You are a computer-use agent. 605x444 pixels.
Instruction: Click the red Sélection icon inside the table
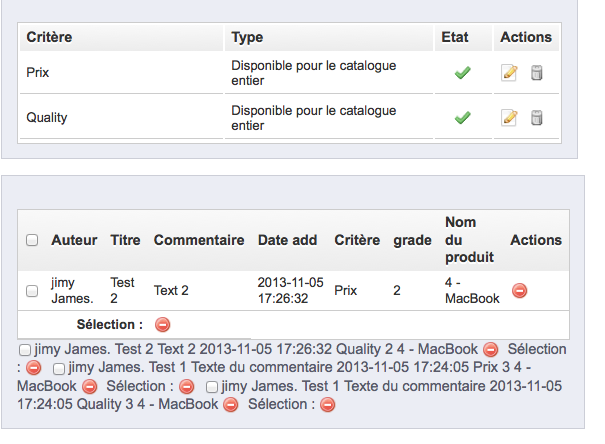coord(163,324)
